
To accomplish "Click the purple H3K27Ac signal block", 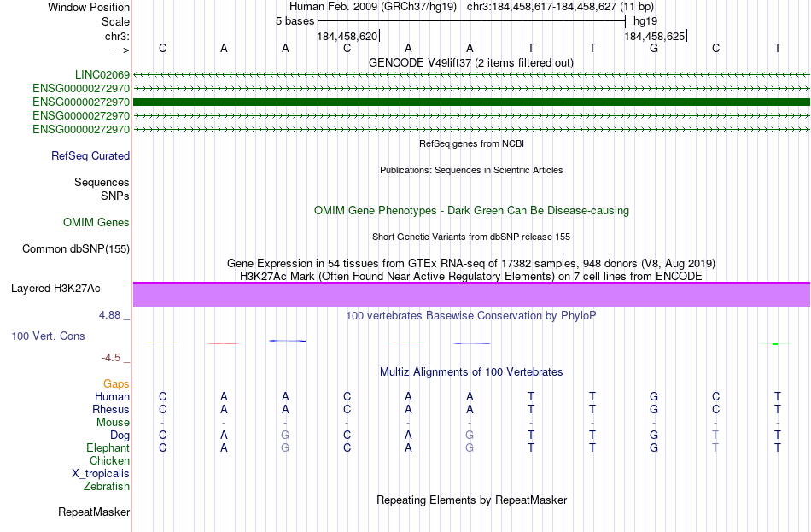I will (471, 295).
